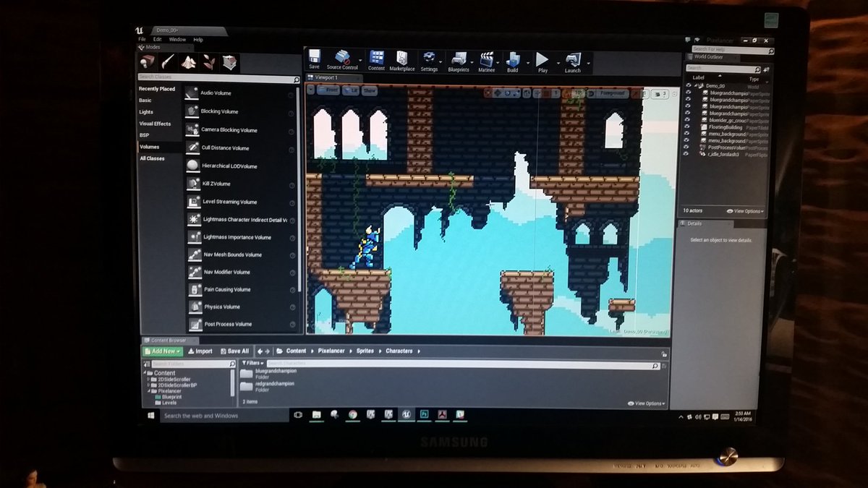Open the Blueprints dropdown arrow
The width and height of the screenshot is (868, 488).
pos(472,63)
